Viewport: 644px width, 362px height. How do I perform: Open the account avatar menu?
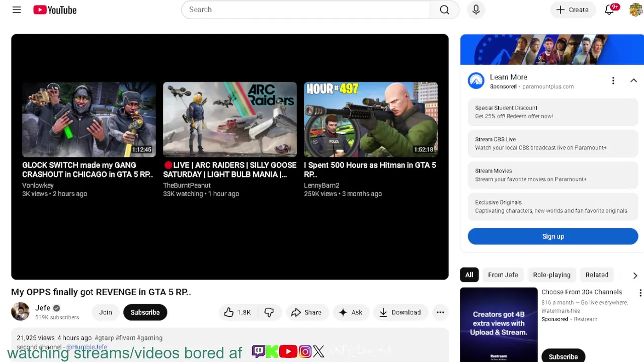click(636, 10)
